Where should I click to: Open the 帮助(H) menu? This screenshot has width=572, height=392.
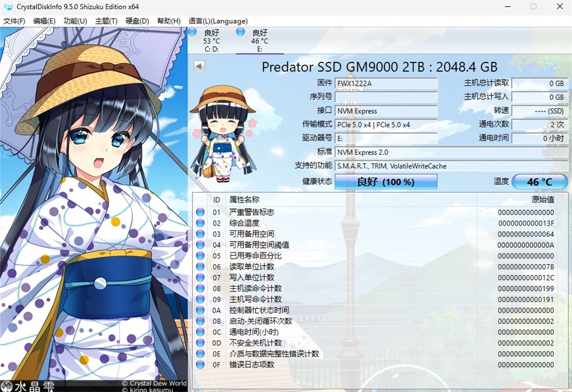coord(169,21)
